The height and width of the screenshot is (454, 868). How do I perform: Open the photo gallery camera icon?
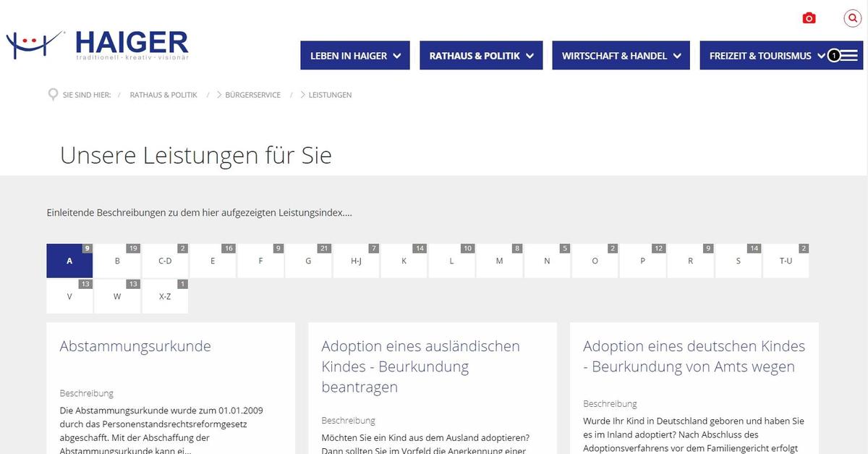[x=808, y=17]
